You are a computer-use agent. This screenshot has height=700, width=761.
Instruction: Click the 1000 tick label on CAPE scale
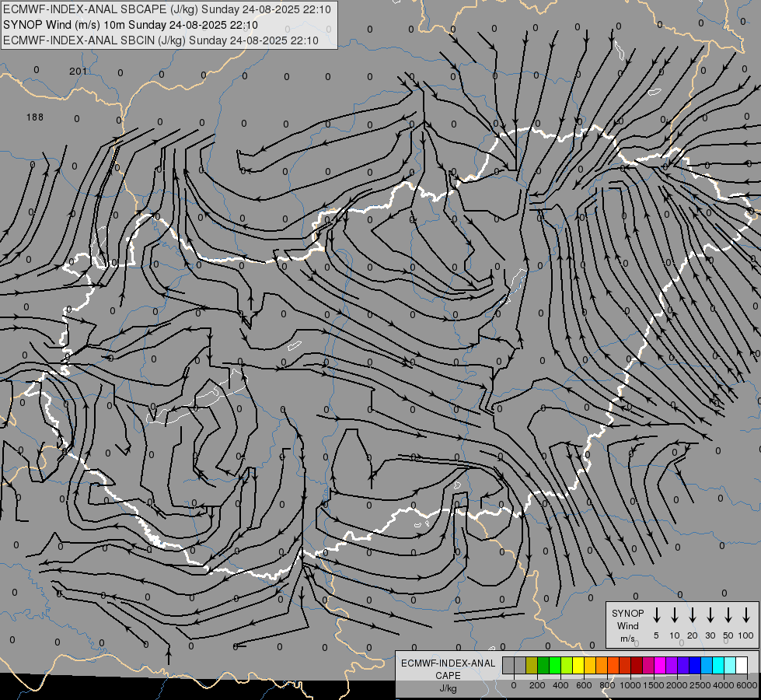click(630, 685)
